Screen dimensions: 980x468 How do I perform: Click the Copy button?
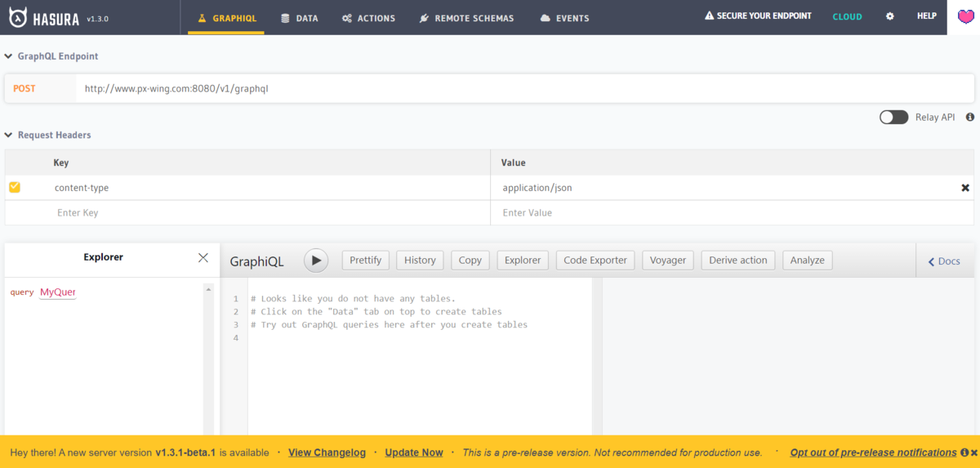[470, 260]
